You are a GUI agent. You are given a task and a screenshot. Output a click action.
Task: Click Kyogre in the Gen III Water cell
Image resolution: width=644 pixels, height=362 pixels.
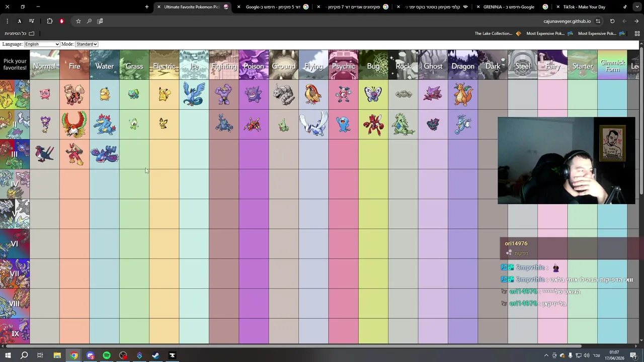(105, 154)
